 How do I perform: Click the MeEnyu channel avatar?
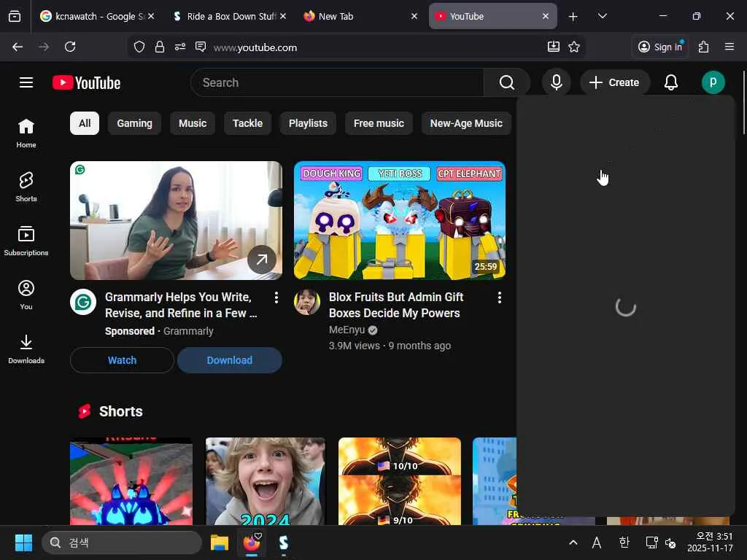pyautogui.click(x=307, y=302)
